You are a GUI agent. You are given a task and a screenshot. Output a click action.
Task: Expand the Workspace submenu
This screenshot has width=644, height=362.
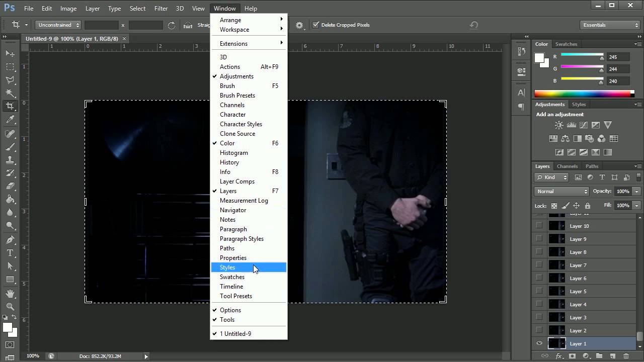tap(249, 29)
